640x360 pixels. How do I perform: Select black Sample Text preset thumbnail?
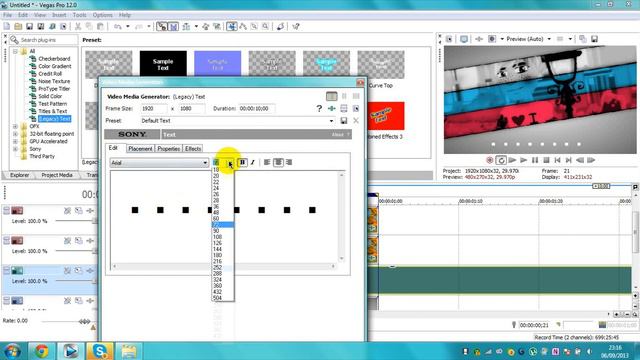point(163,64)
